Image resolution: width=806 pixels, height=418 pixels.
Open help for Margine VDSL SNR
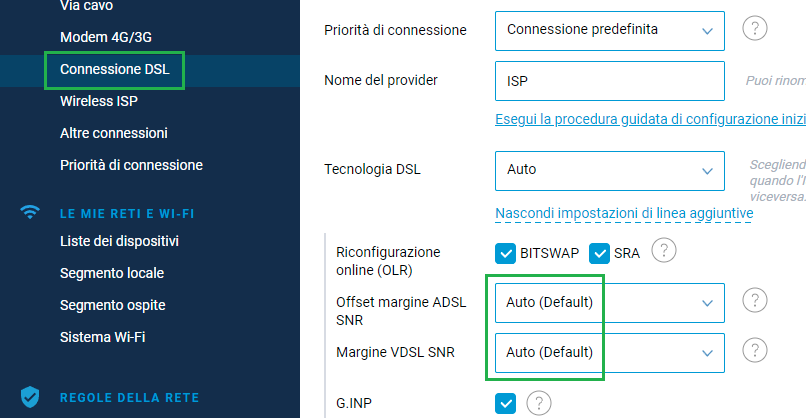point(755,350)
